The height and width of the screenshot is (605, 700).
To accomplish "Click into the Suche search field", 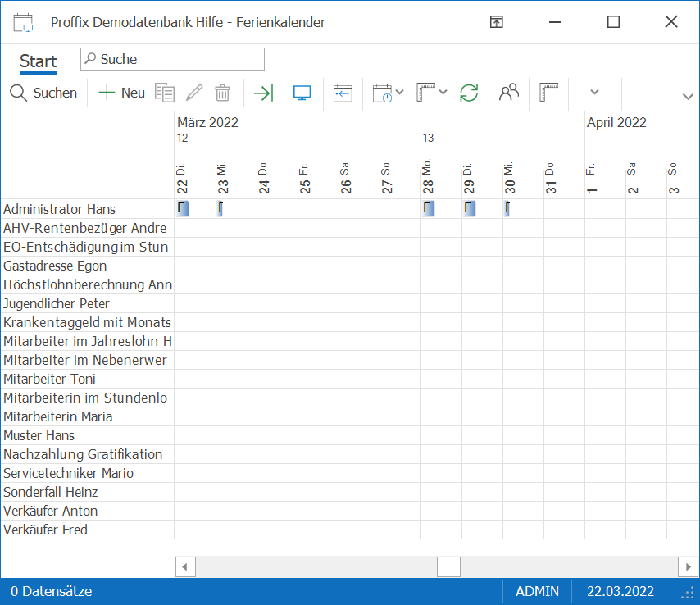I will tap(172, 59).
